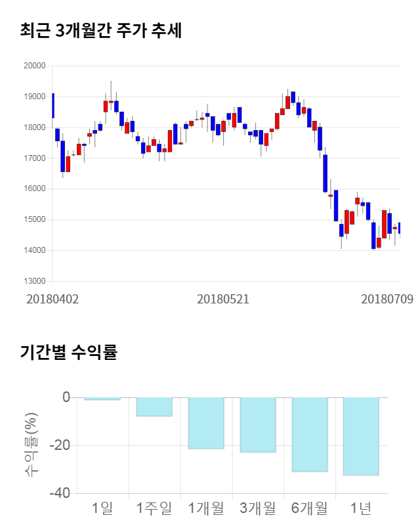The image size is (420, 532).
Task: Click the 20180521 date label
Action: 223,299
